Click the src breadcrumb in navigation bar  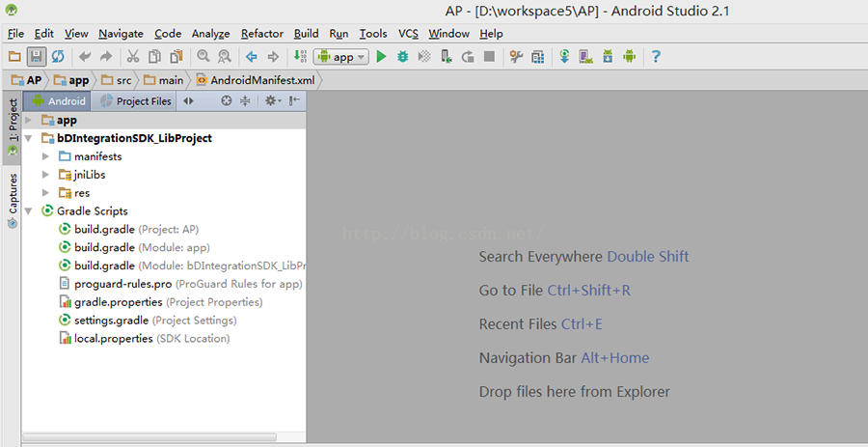(x=117, y=80)
